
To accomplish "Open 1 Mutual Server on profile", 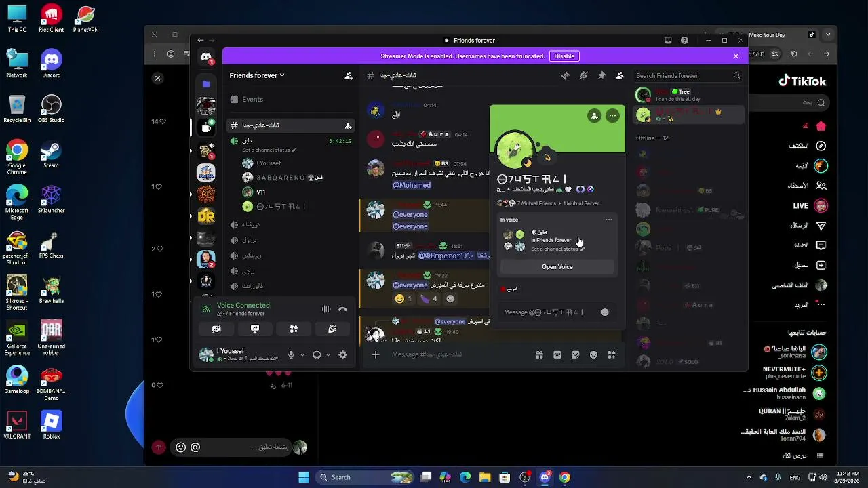I will (x=581, y=203).
